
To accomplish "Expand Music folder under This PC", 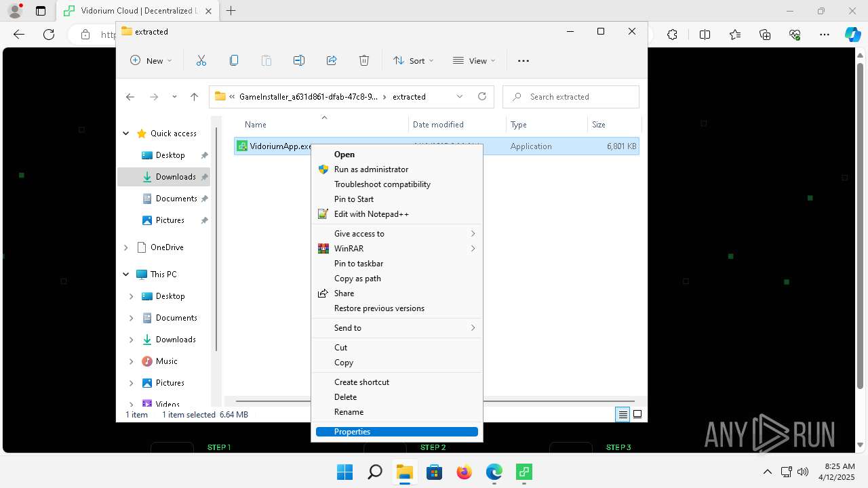I will [132, 361].
